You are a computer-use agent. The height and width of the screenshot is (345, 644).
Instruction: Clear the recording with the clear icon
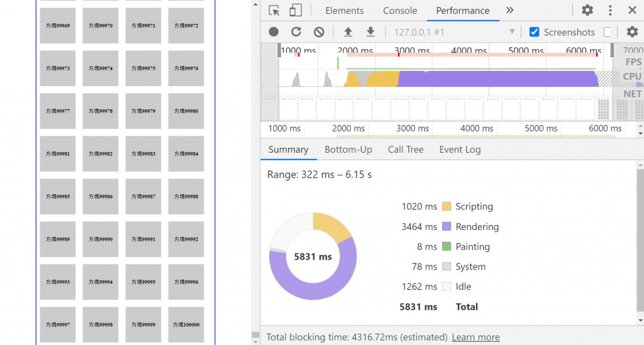point(319,32)
